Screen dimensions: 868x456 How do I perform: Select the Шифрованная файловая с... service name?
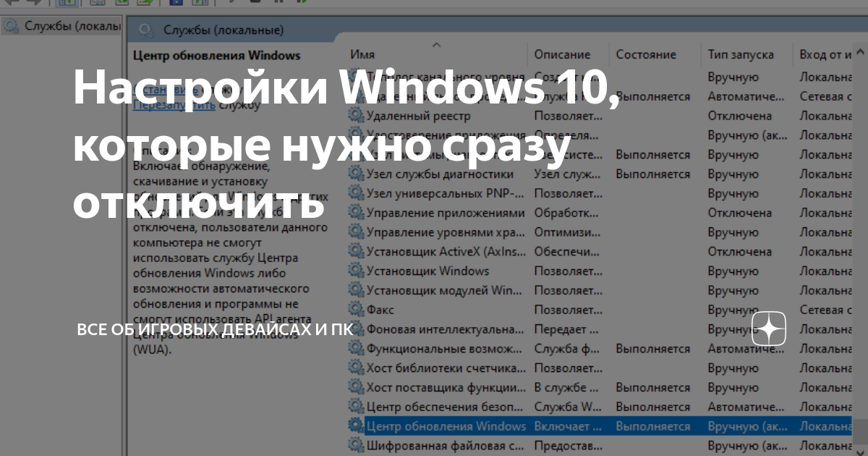point(446,446)
